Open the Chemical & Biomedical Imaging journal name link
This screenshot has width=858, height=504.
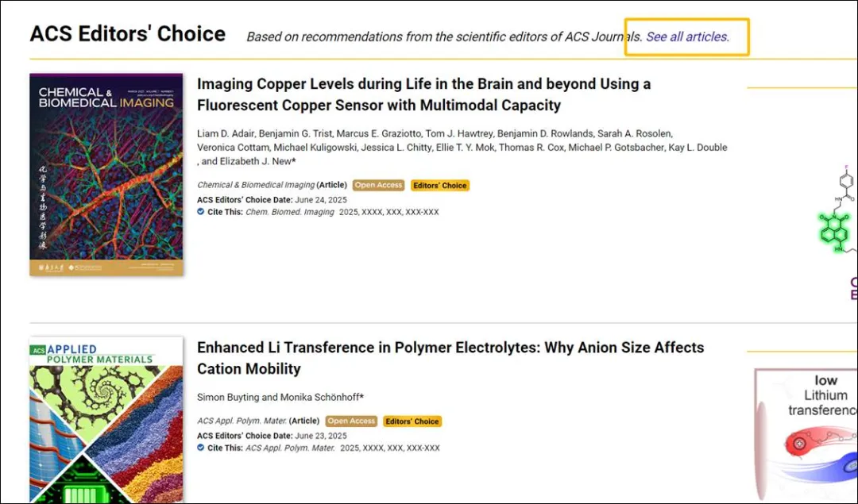256,185
